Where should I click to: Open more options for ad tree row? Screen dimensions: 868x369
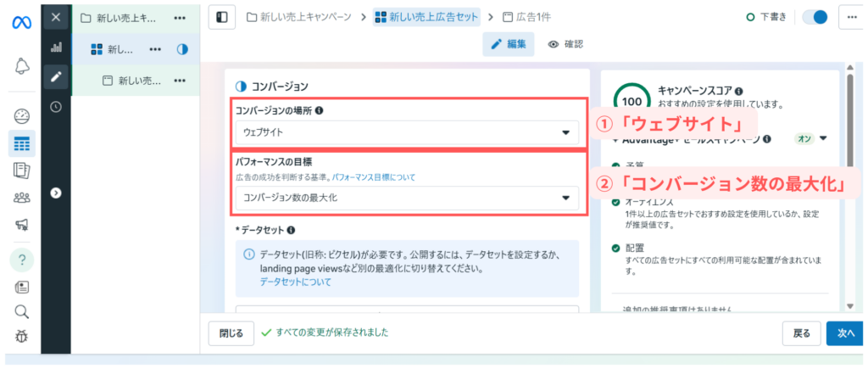point(180,81)
